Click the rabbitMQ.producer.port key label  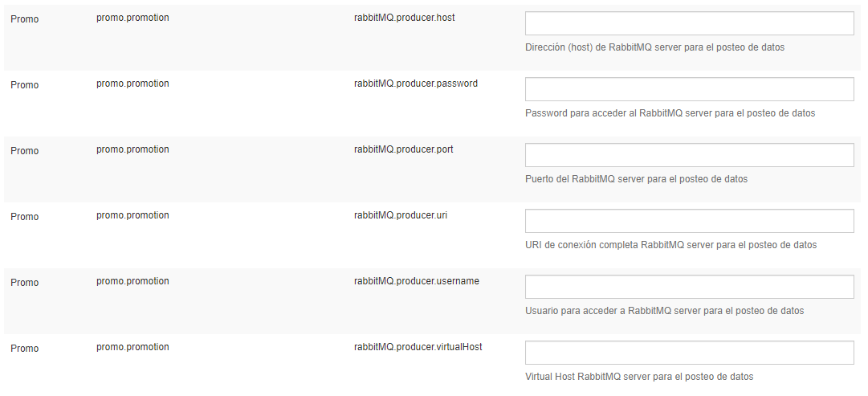403,149
